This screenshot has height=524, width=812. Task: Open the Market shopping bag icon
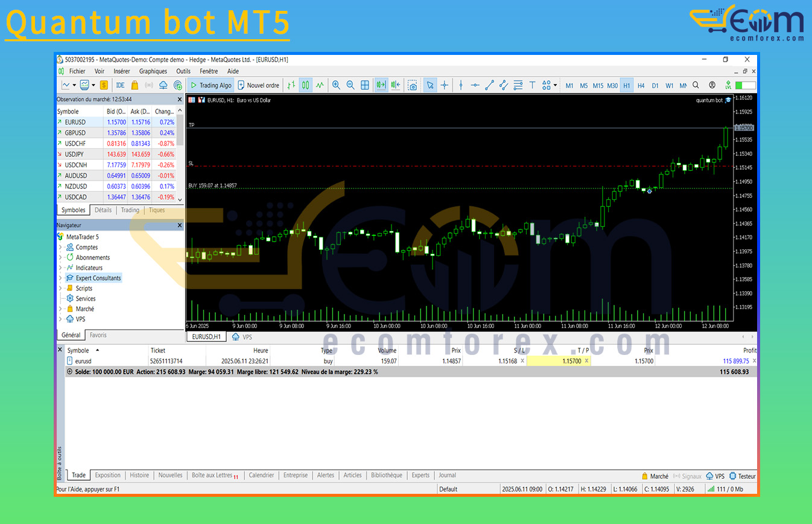[135, 85]
